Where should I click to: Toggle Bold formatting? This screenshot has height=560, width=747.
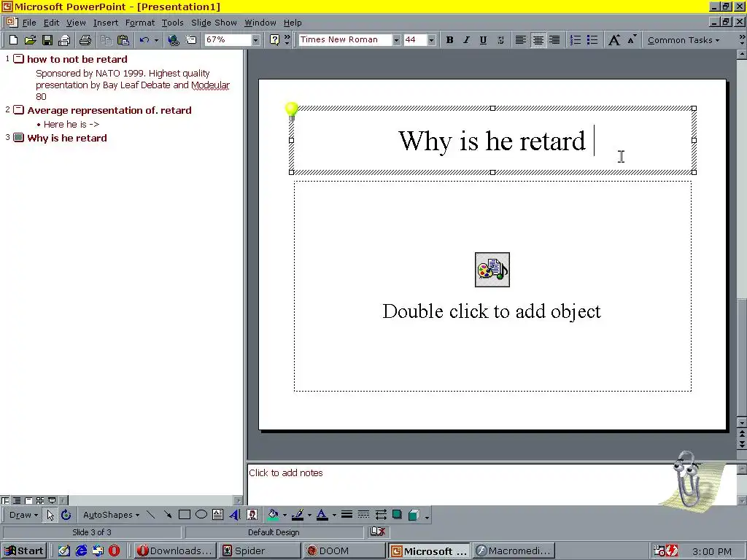click(x=449, y=40)
